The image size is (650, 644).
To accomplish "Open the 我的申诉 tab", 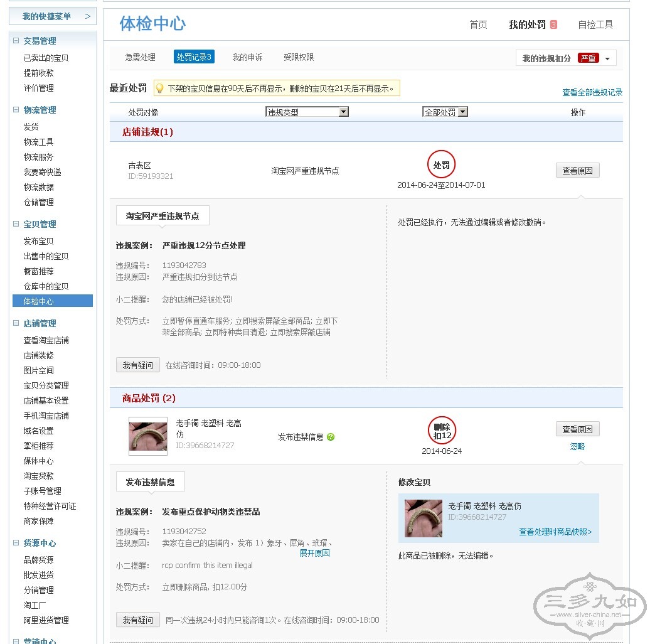I will click(247, 57).
